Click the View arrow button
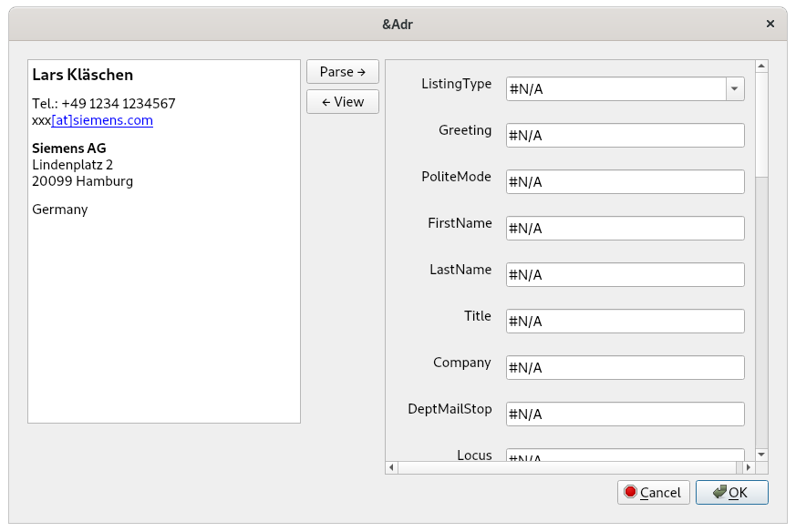 click(x=342, y=102)
